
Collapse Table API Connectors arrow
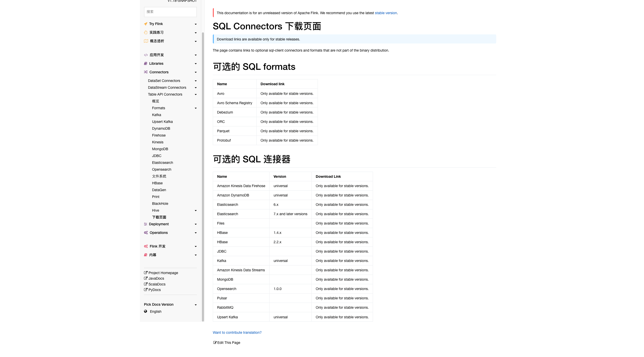click(x=196, y=95)
